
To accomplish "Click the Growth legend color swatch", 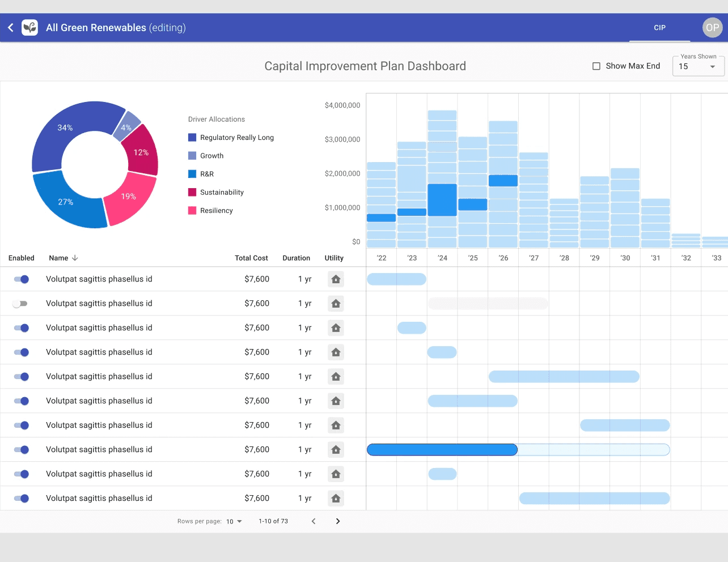I will pyautogui.click(x=192, y=156).
